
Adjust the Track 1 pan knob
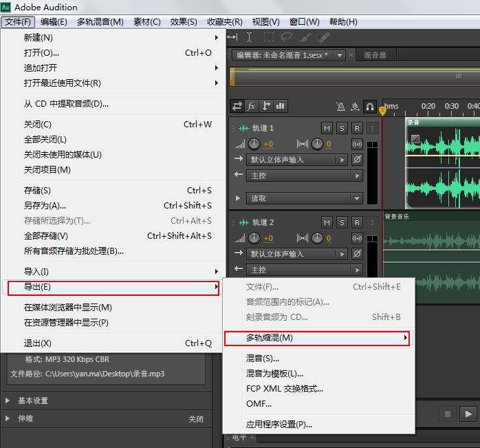point(317,144)
